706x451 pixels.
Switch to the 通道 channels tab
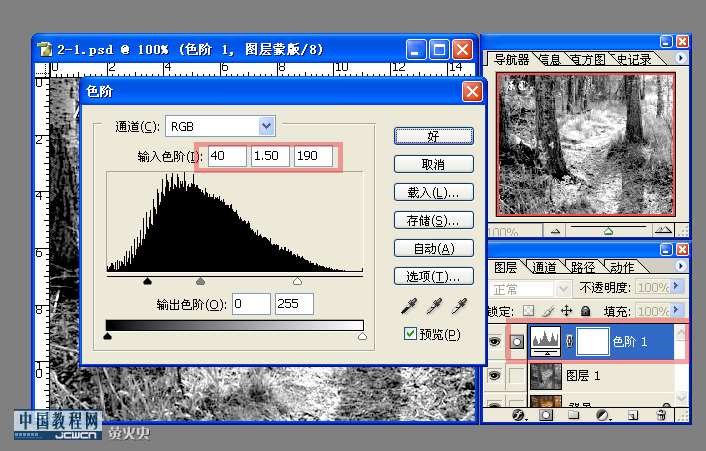point(544,267)
